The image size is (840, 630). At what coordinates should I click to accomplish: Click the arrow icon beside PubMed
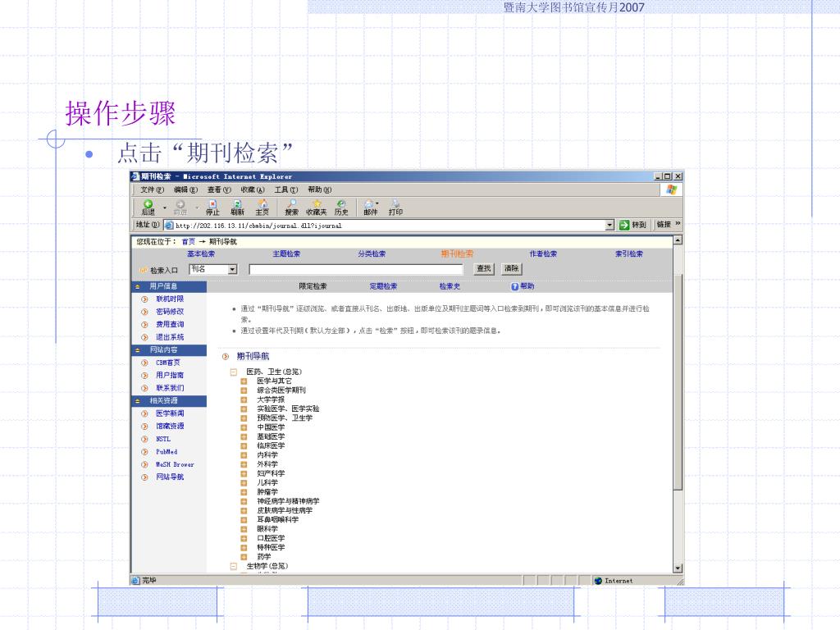click(x=144, y=452)
